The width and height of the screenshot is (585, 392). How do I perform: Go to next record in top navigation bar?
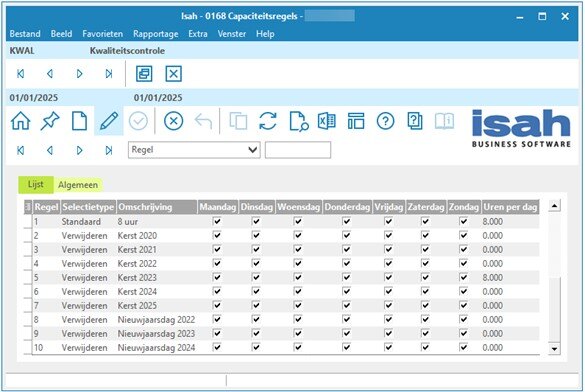tap(79, 74)
